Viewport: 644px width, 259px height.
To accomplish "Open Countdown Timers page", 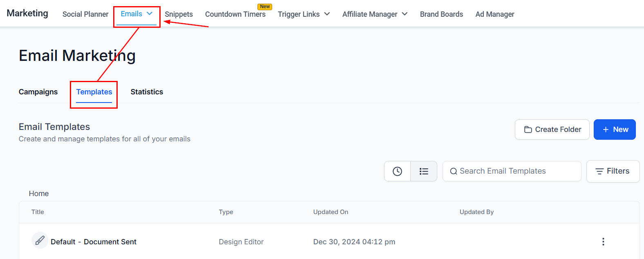I will pyautogui.click(x=235, y=14).
